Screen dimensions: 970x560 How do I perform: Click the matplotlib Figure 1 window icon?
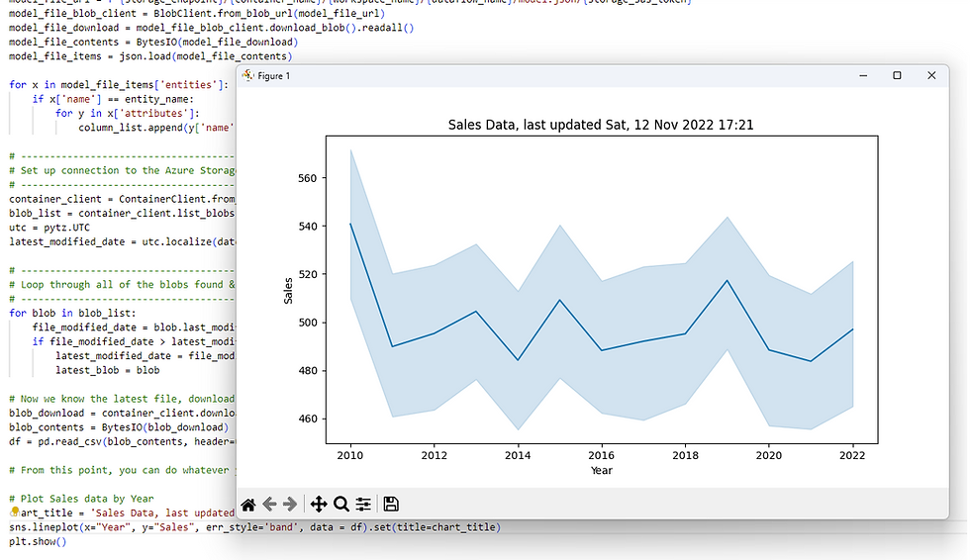click(x=248, y=75)
